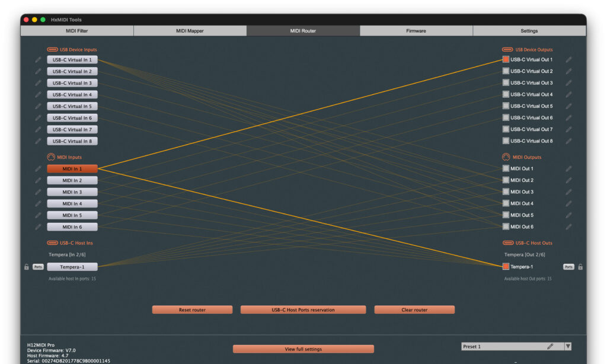The height and width of the screenshot is (364, 607).
Task: Click pencil icon beside MIDI Out 1
Action: (x=568, y=169)
